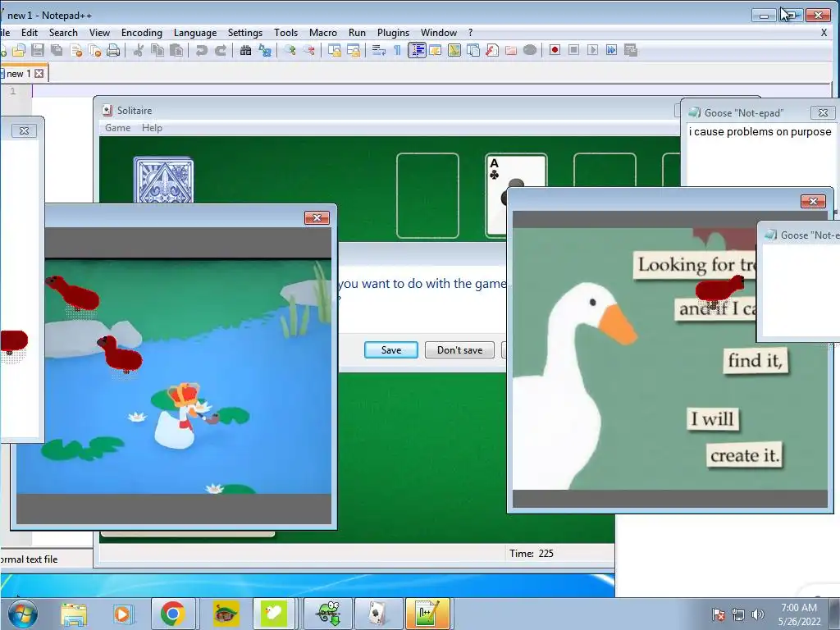Open Find with the binoculars icon

245,50
